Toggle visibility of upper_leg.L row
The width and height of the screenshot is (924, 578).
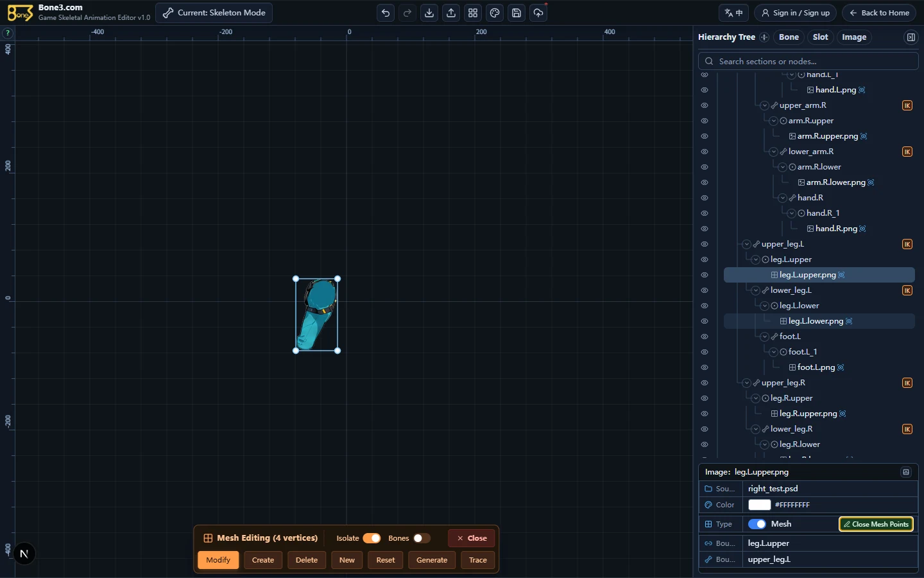pyautogui.click(x=705, y=244)
